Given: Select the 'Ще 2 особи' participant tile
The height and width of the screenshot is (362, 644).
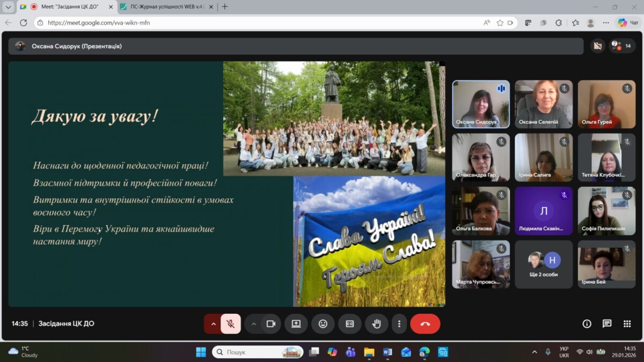Looking at the screenshot, I should [544, 264].
